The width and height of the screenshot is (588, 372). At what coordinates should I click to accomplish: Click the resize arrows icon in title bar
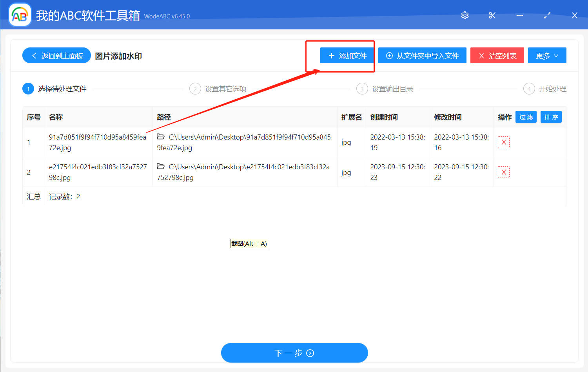tap(547, 15)
